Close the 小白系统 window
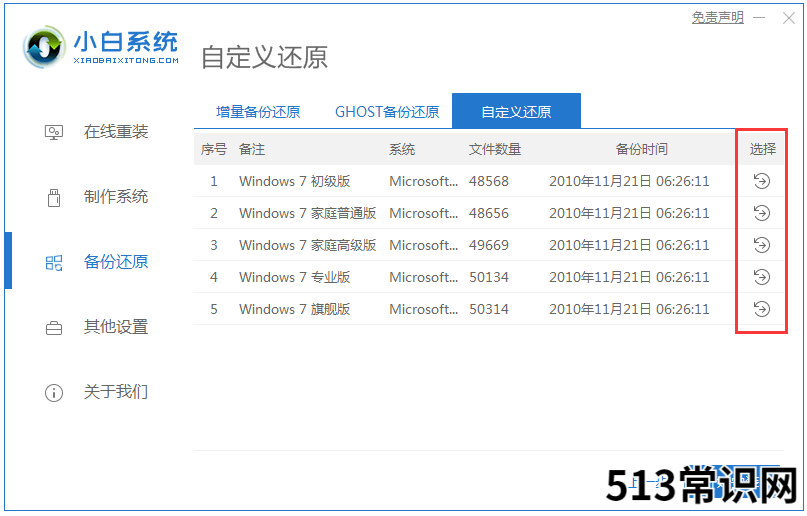The image size is (807, 516). 788,19
